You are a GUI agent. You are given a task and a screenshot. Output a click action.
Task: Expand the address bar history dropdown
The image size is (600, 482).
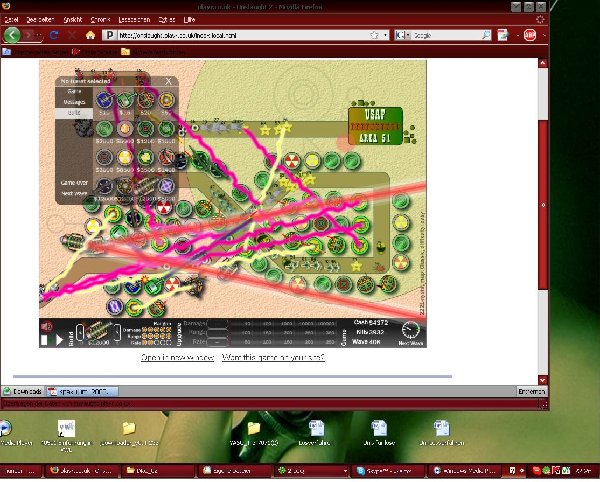tap(384, 34)
